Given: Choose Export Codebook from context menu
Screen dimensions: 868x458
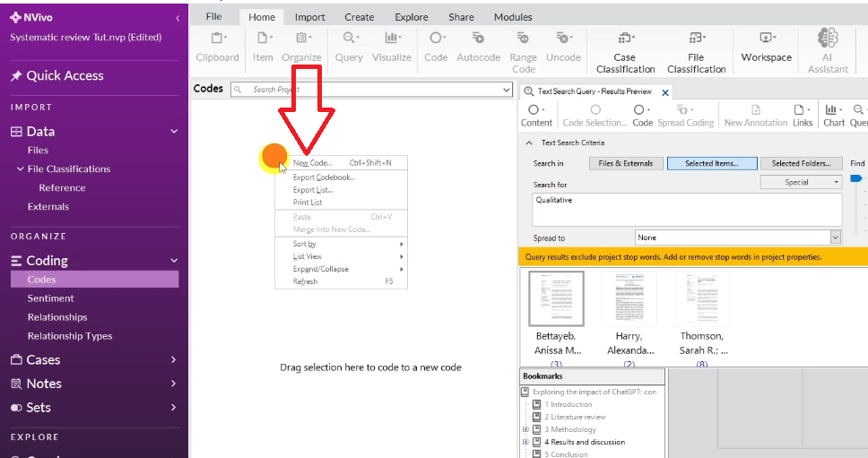Looking at the screenshot, I should click(341, 177).
